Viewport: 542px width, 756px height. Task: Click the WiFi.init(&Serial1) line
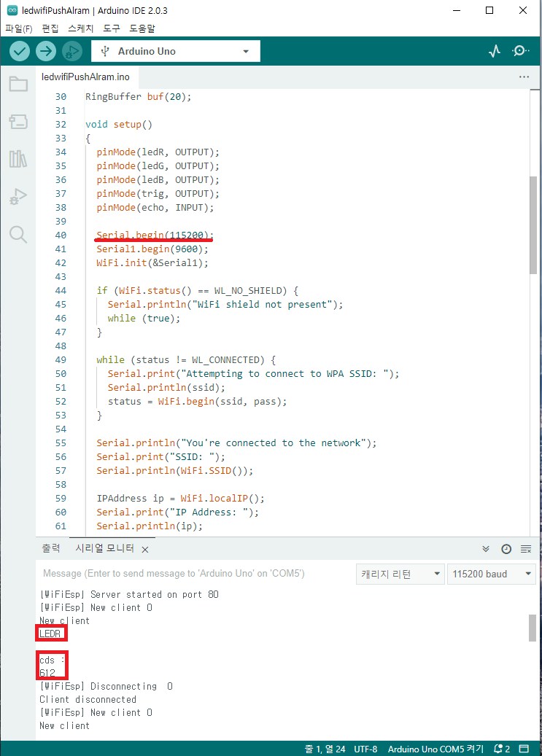point(152,263)
